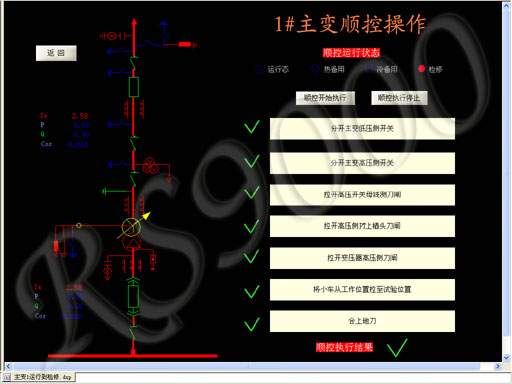The width and height of the screenshot is (512, 384).
Task: Select the 热备用 radio button
Action: (315, 69)
